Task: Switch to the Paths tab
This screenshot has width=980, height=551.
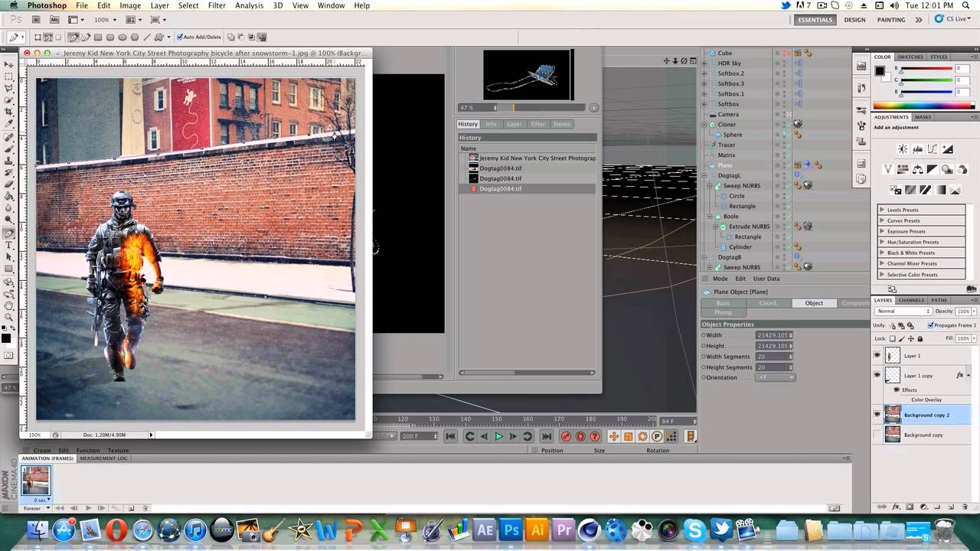Action: click(x=939, y=300)
